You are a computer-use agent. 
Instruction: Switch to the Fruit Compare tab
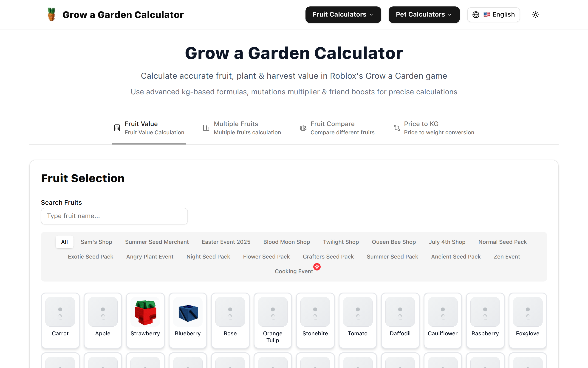click(337, 128)
